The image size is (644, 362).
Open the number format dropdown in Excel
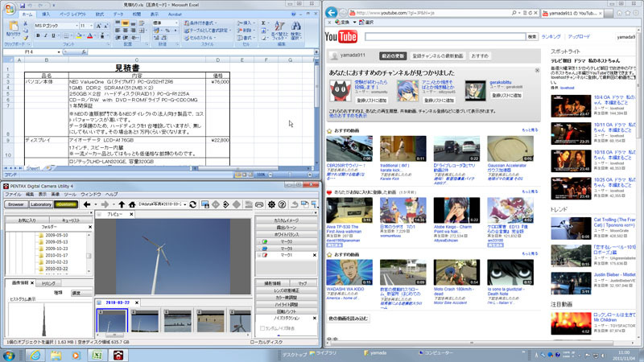pyautogui.click(x=176, y=23)
